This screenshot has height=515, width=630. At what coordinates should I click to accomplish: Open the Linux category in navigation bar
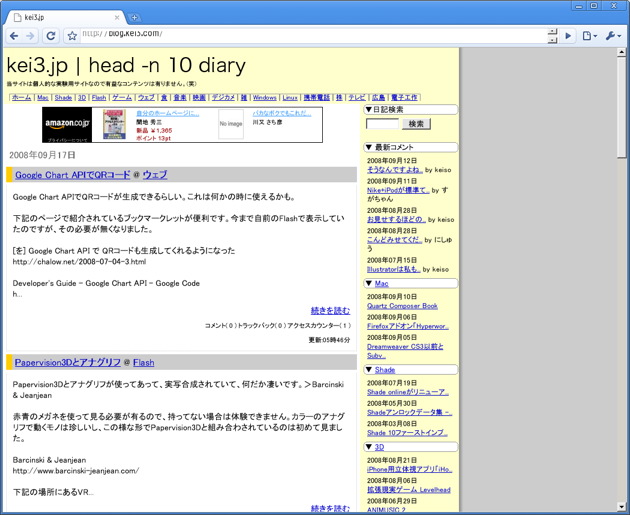pyautogui.click(x=291, y=98)
